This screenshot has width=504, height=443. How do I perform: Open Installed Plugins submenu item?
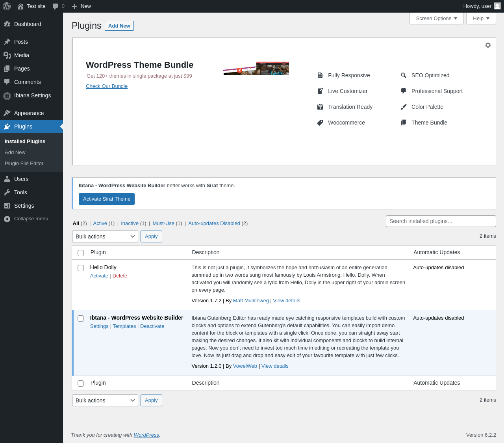click(x=25, y=141)
